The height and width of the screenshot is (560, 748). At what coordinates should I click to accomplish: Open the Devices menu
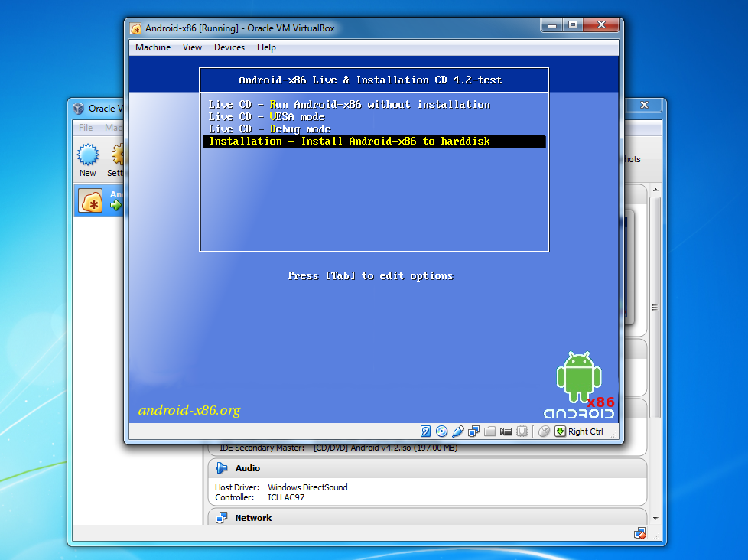(229, 47)
